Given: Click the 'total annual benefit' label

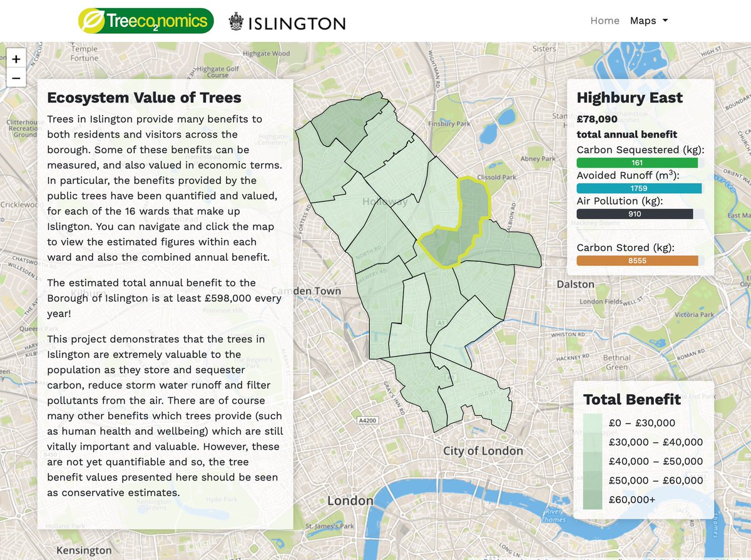Looking at the screenshot, I should pyautogui.click(x=626, y=135).
